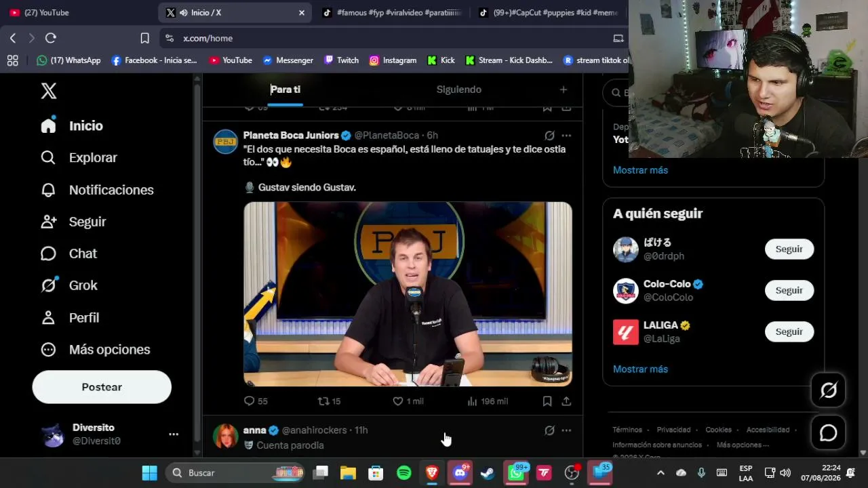
Task: Open more options on Planeta Boca post
Action: pyautogui.click(x=566, y=135)
